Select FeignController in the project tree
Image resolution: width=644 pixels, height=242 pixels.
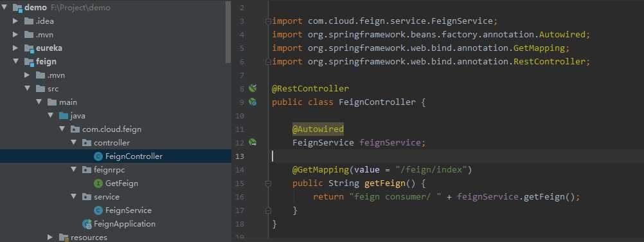click(134, 156)
